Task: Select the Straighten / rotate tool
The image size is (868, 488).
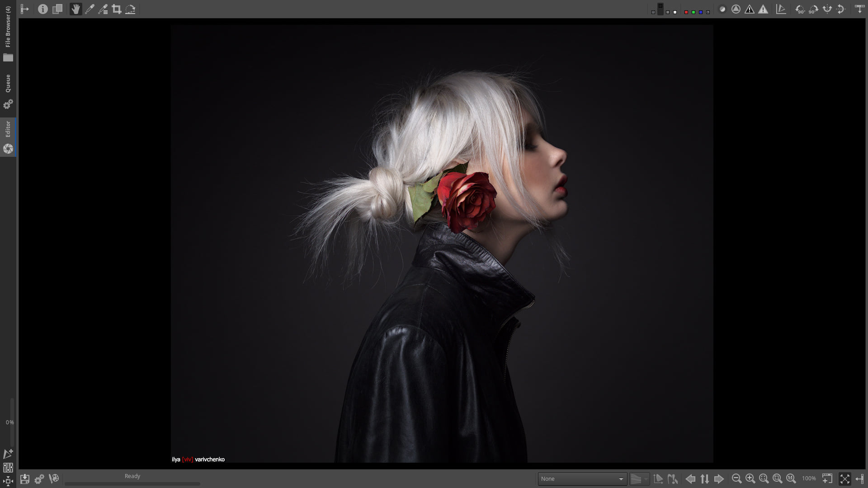Action: point(130,9)
